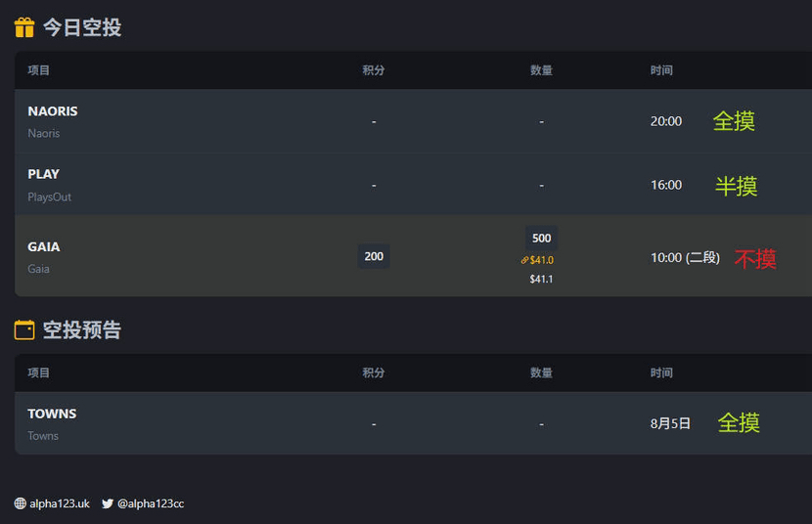Click the gift box icon beside 今日空投

(x=24, y=27)
